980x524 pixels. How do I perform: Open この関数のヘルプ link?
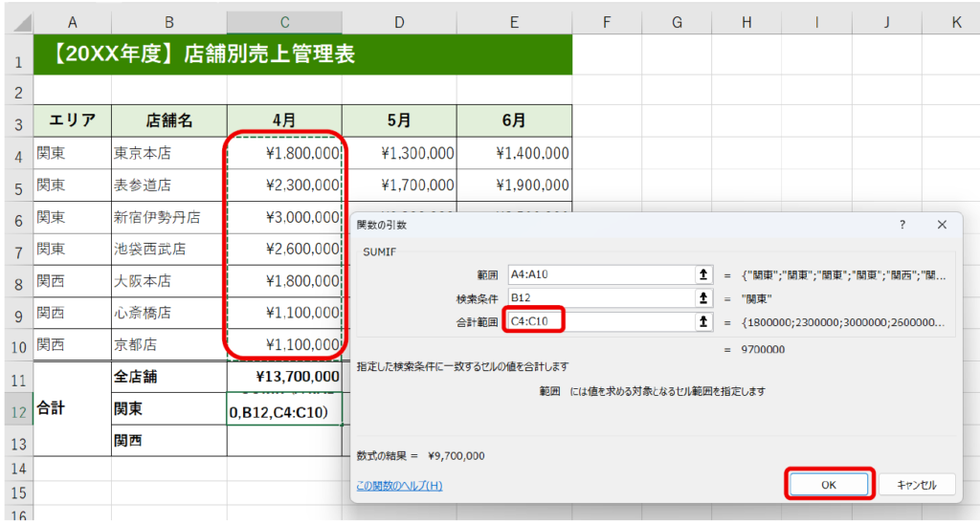pyautogui.click(x=399, y=486)
